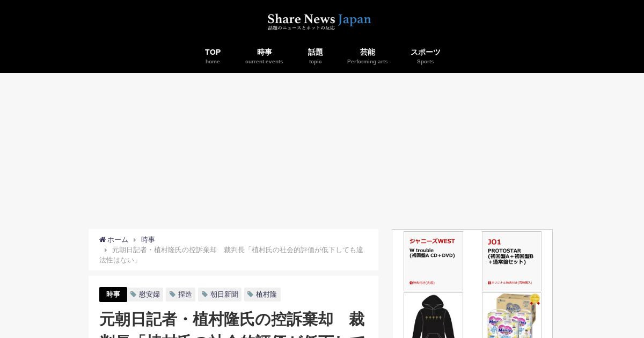
Task: Click the Share News Japan logo
Action: [319, 21]
